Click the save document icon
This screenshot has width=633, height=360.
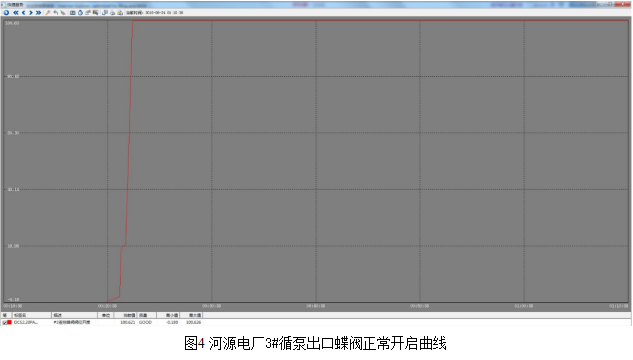coord(120,13)
